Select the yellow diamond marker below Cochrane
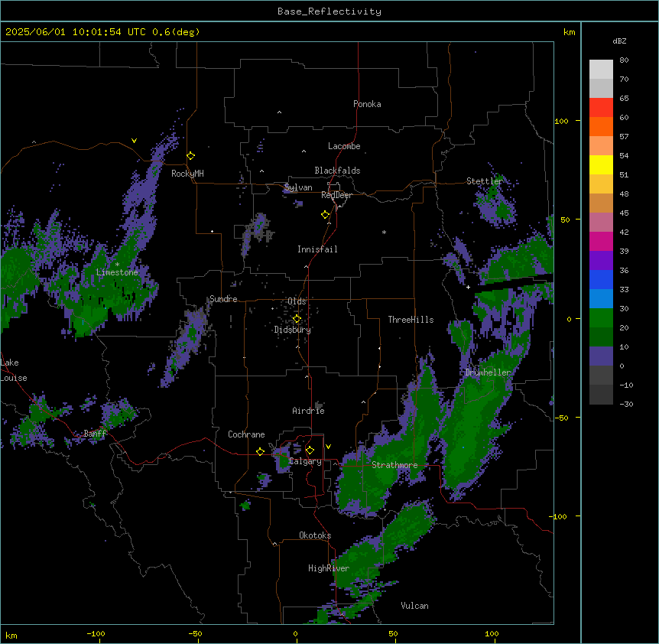The height and width of the screenshot is (644, 659). coord(260,451)
